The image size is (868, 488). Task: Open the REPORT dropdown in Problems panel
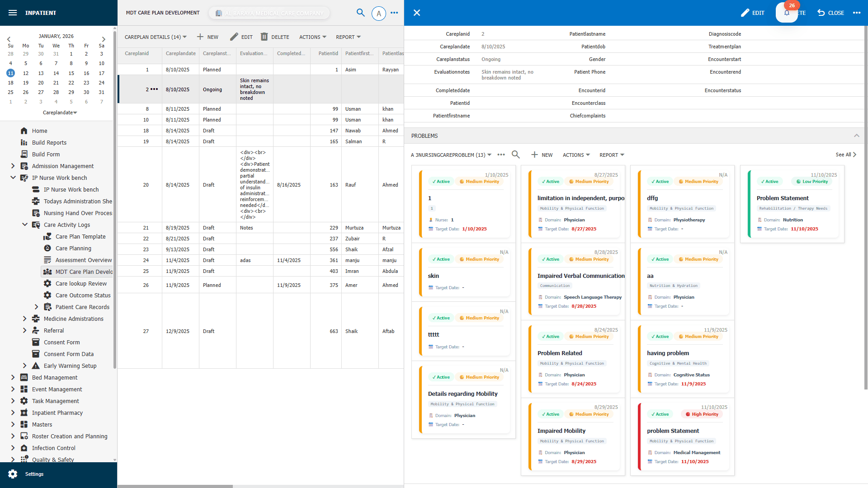point(611,155)
